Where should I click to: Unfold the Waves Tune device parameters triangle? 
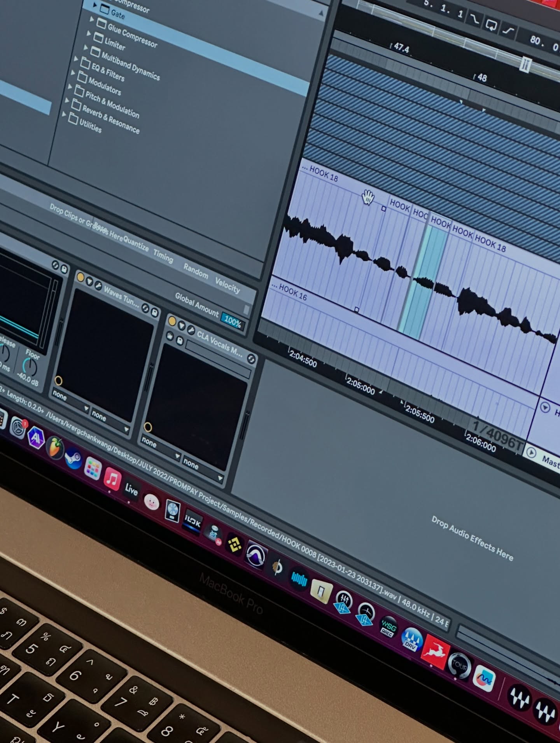[89, 281]
